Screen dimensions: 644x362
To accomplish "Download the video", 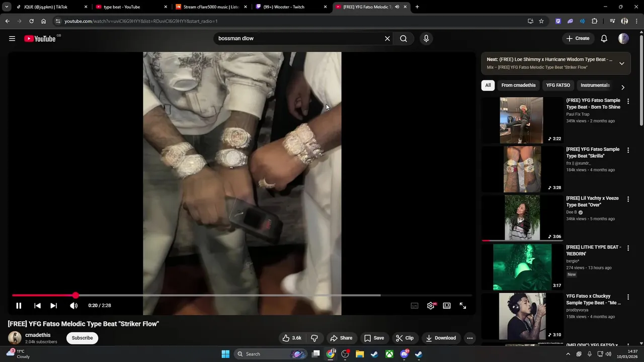I will coord(441,338).
